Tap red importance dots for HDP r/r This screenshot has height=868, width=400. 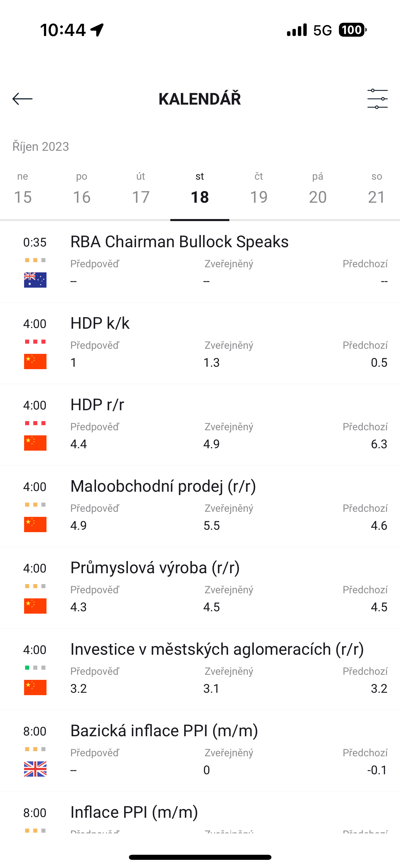35,423
